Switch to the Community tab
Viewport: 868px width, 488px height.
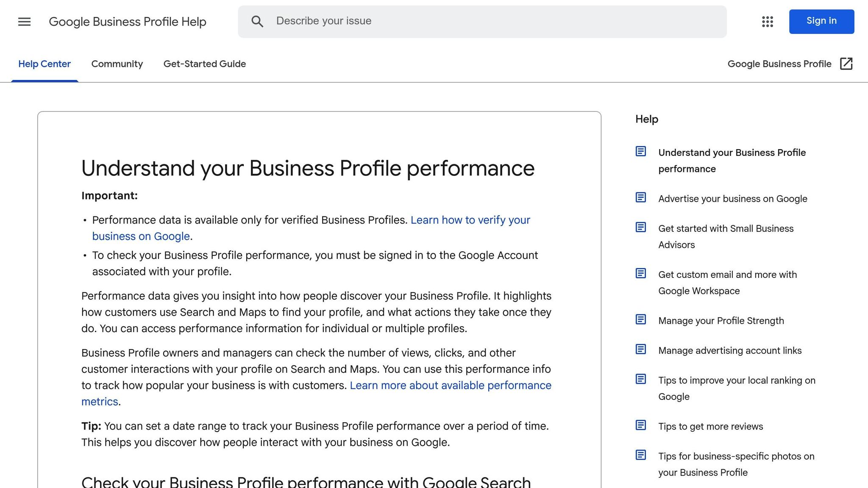pyautogui.click(x=117, y=64)
